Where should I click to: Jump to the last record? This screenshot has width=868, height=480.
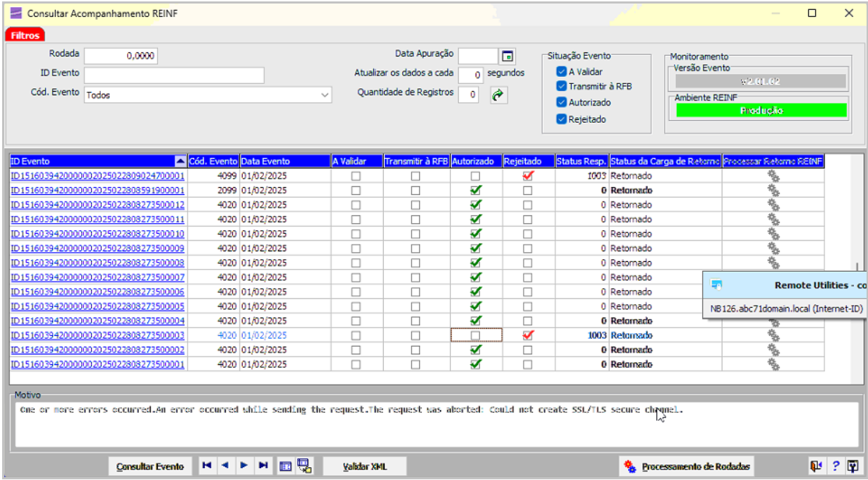263,466
